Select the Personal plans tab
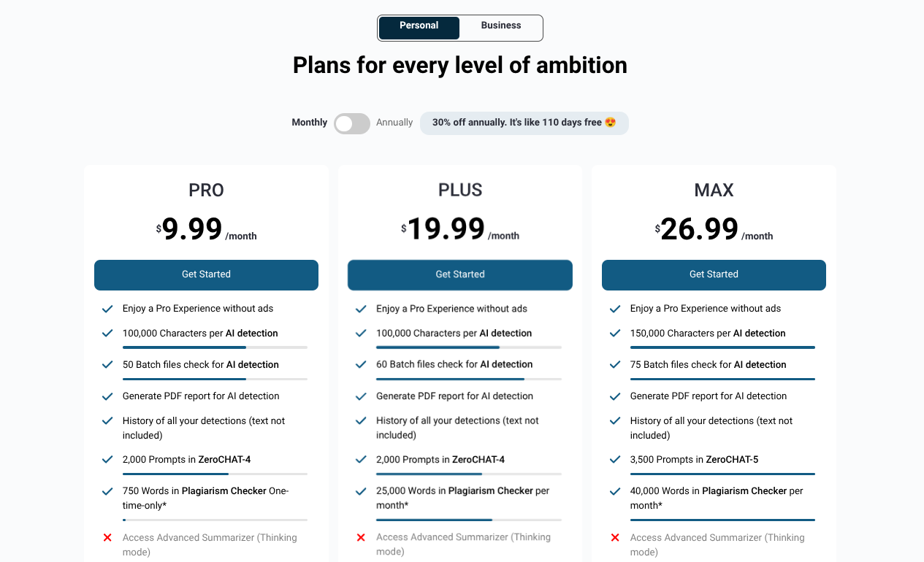The width and height of the screenshot is (924, 562). (x=419, y=26)
